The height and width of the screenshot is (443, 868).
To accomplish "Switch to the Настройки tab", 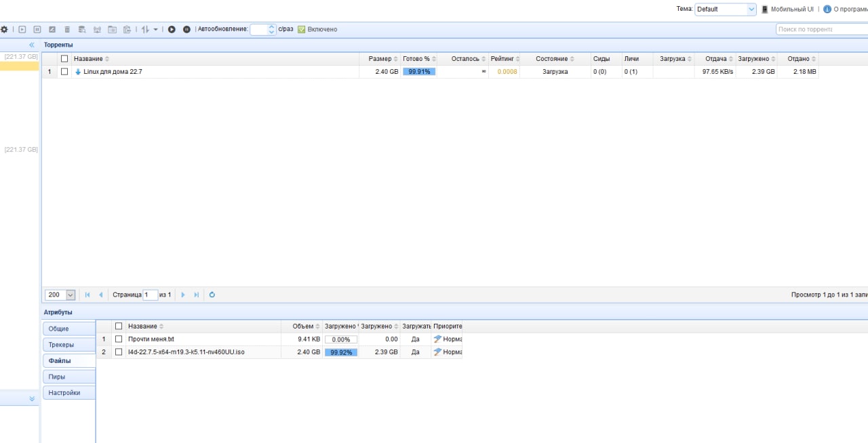I will 68,393.
